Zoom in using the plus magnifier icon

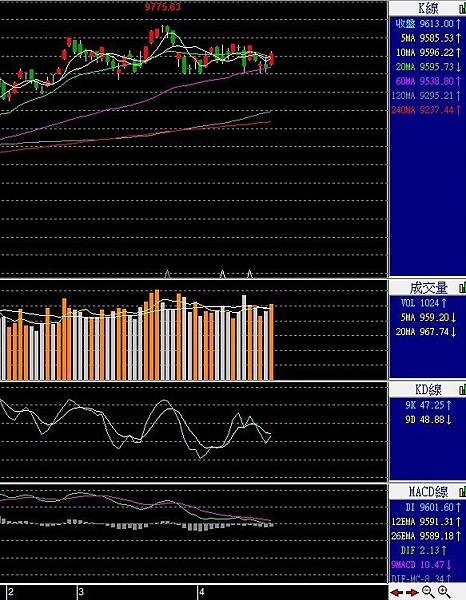coord(444,592)
